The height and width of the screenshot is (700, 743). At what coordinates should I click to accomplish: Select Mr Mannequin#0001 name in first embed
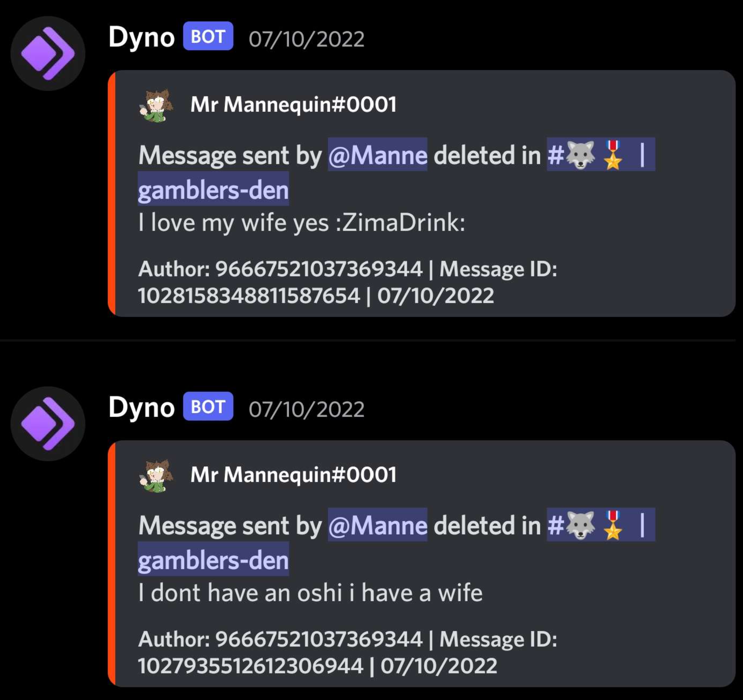click(x=293, y=105)
